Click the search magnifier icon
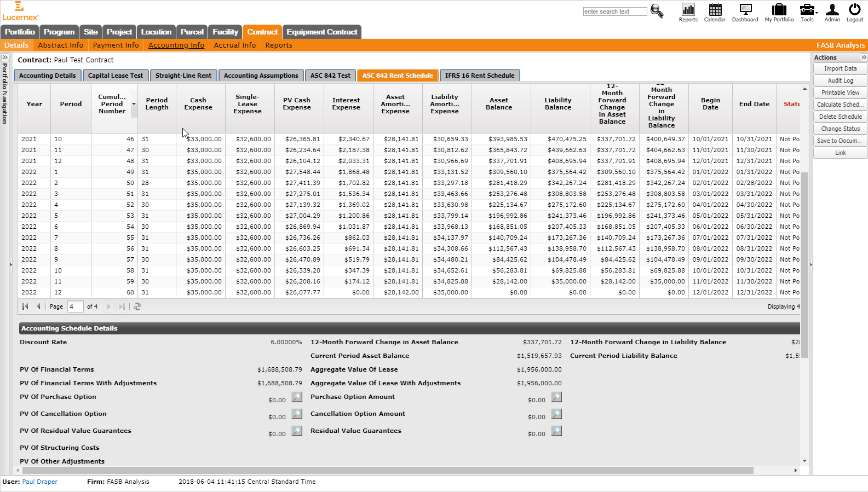 pyautogui.click(x=657, y=11)
